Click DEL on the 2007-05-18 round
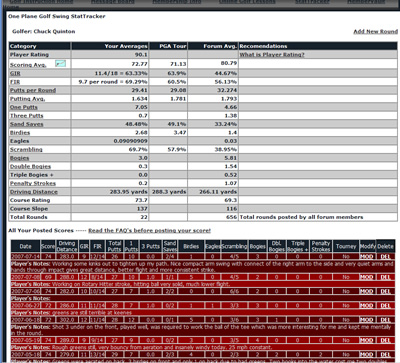This screenshot has width=400, height=363. pyautogui.click(x=385, y=354)
